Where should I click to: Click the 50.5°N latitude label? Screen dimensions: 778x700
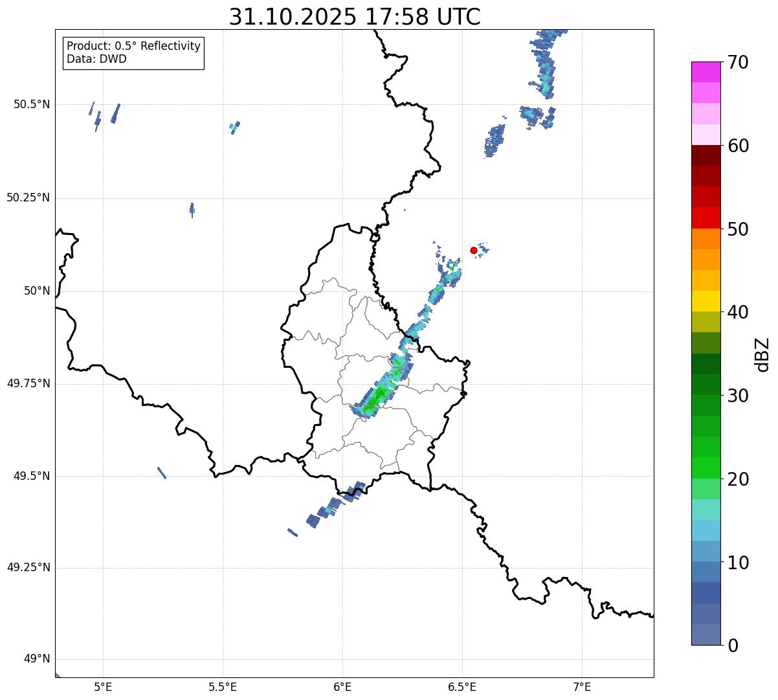pyautogui.click(x=32, y=104)
